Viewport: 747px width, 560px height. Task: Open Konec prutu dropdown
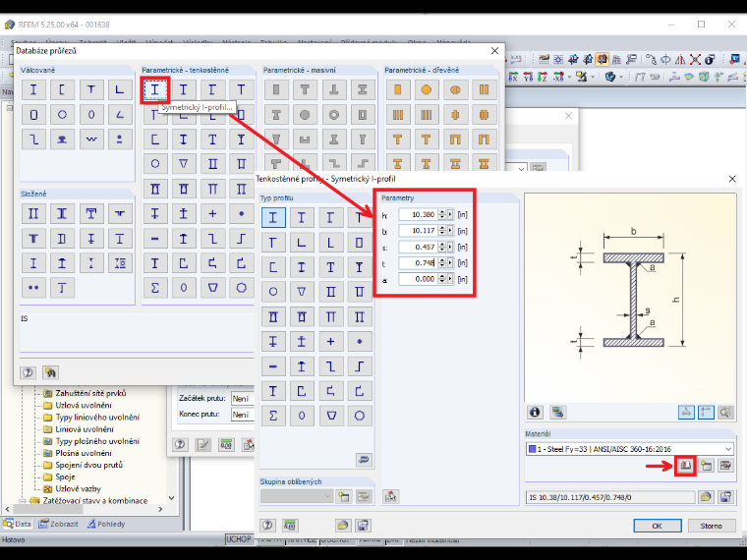pyautogui.click(x=243, y=415)
